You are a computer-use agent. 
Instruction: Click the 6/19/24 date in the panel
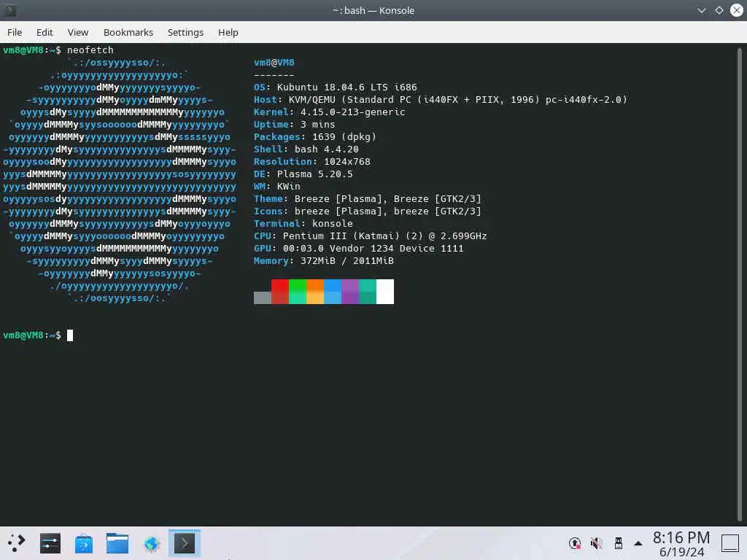point(682,553)
